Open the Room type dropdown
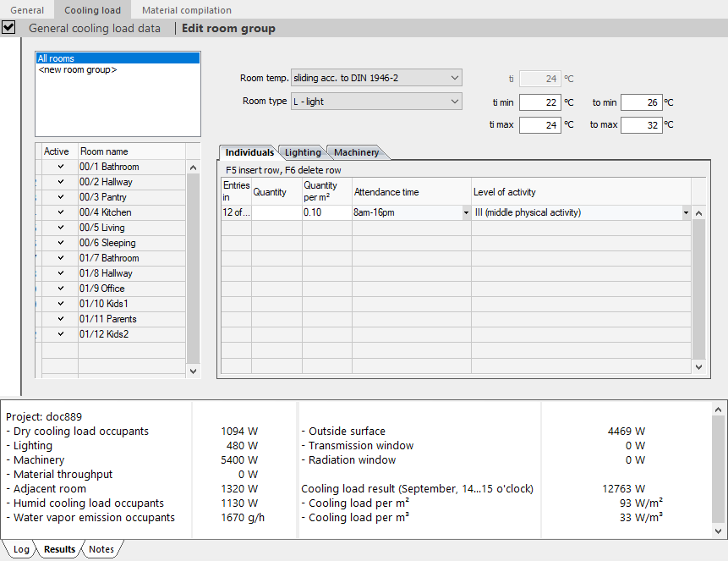Image resolution: width=728 pixels, height=561 pixels. pyautogui.click(x=376, y=102)
